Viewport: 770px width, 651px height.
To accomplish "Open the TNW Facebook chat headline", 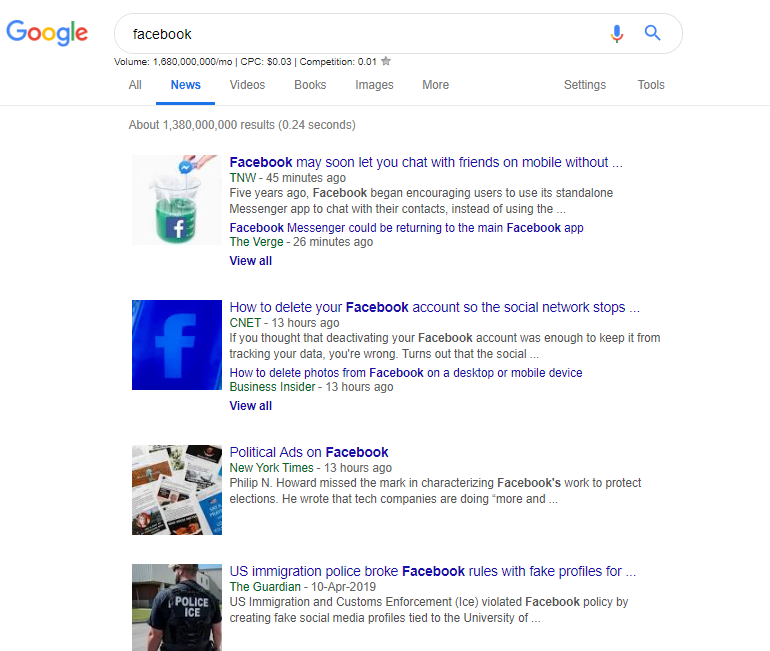I will click(x=426, y=162).
